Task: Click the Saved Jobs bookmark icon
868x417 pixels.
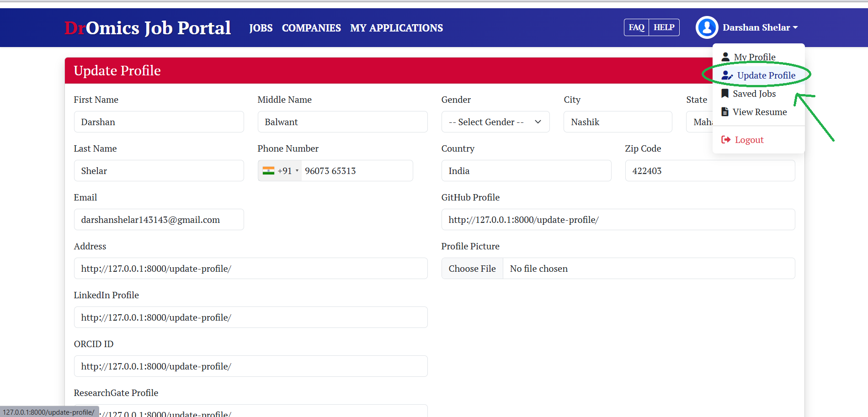Action: click(725, 94)
